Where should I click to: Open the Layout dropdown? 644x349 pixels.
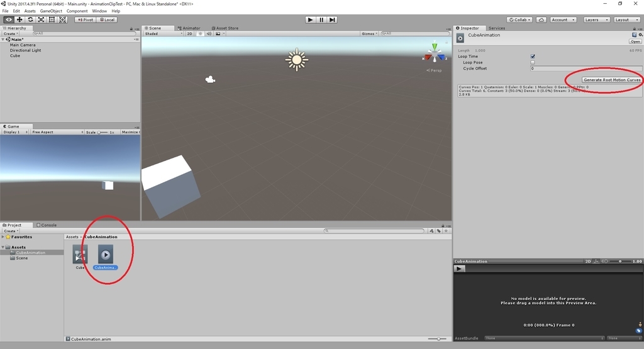(627, 19)
